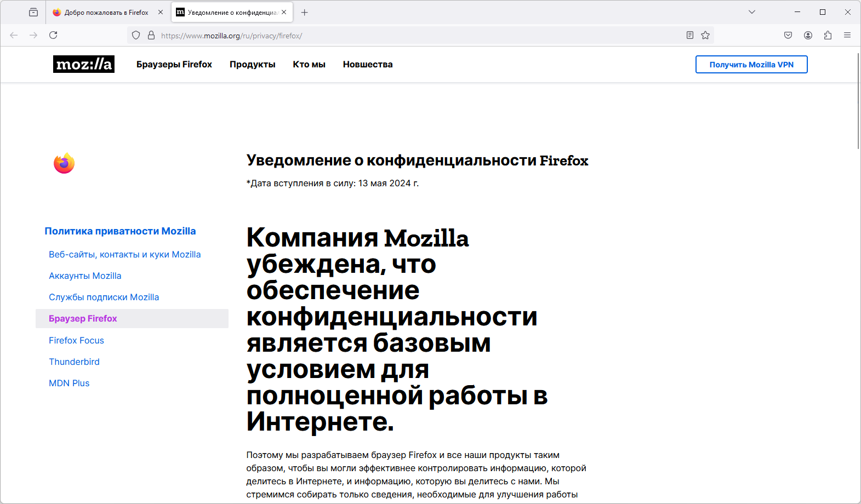The width and height of the screenshot is (861, 504).
Task: Open 'MDN Plus' privacy link
Action: [x=69, y=383]
